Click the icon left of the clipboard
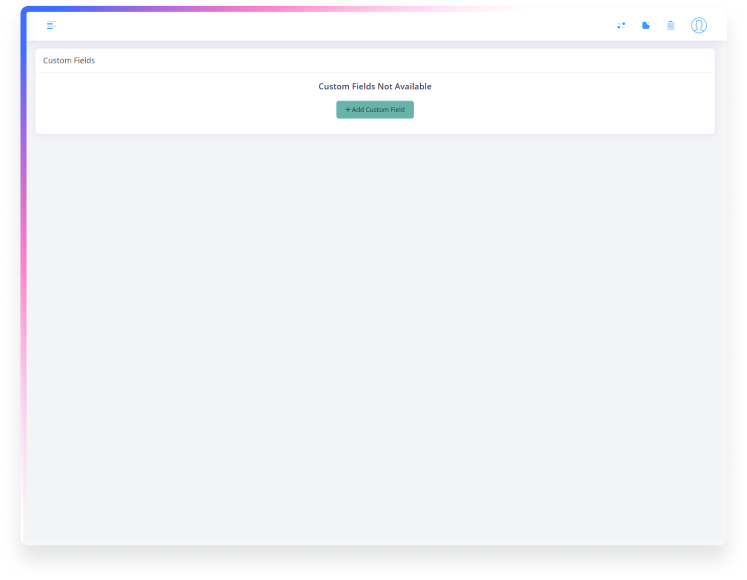The image size is (747, 580). [646, 25]
